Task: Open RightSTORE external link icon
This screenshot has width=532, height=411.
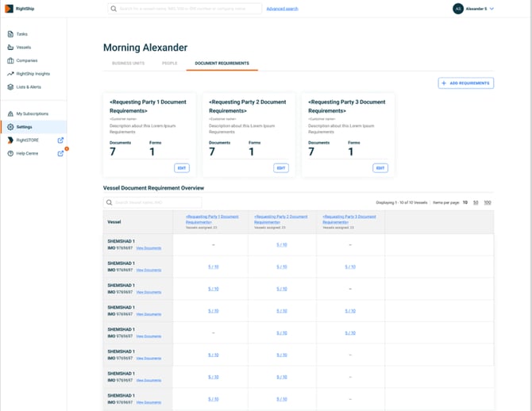Action: point(60,140)
